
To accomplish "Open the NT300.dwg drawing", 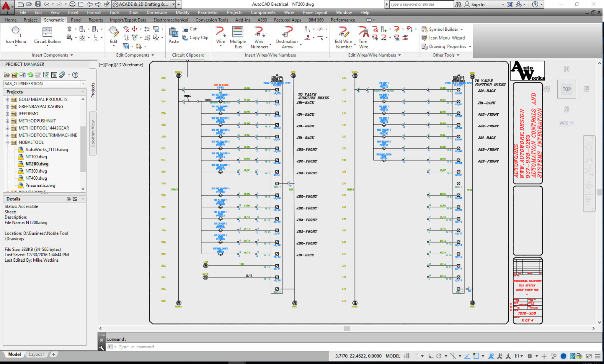I will 36,171.
